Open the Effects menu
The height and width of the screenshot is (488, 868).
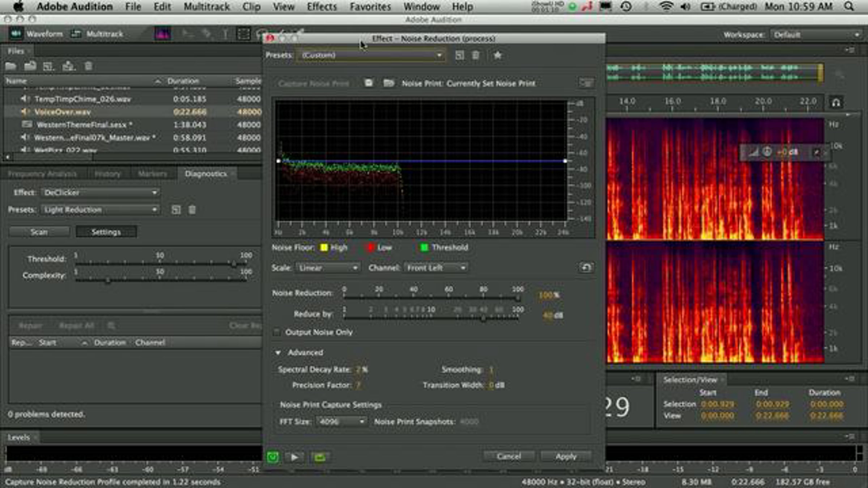(321, 7)
